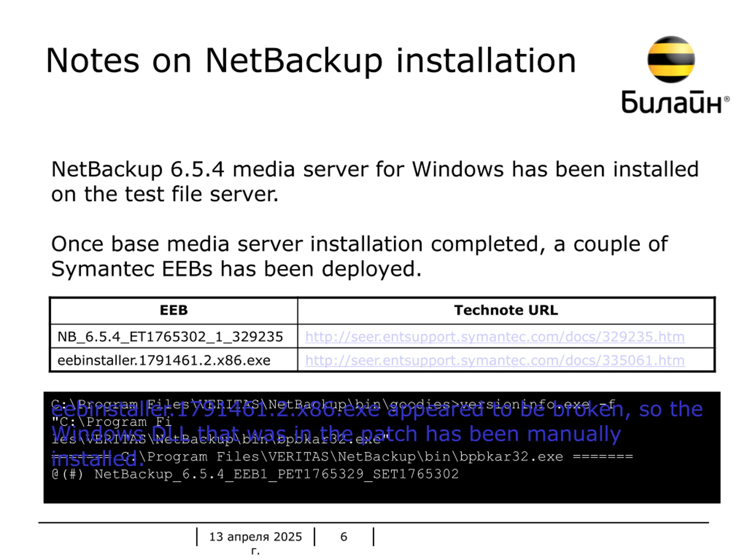Select the paragraph about NetBackup 6.5.4 media server
Screen dimensions: 747x560
coord(375,182)
